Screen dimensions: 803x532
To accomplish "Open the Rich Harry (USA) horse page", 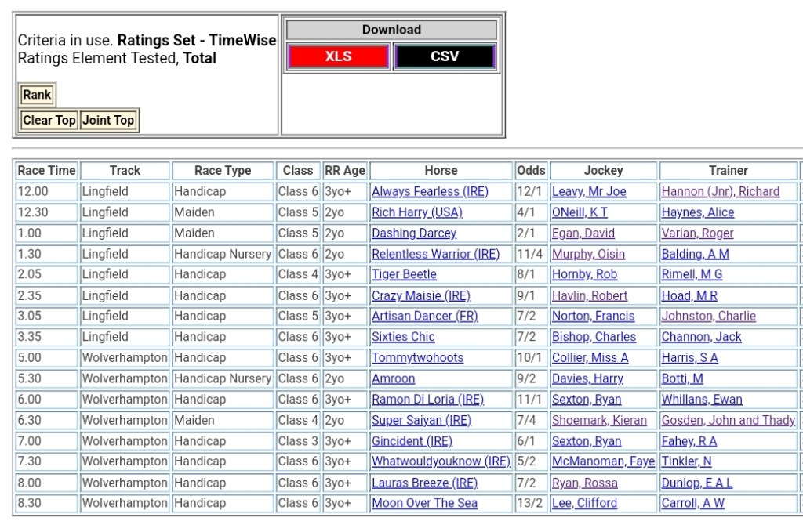I will pyautogui.click(x=417, y=212).
